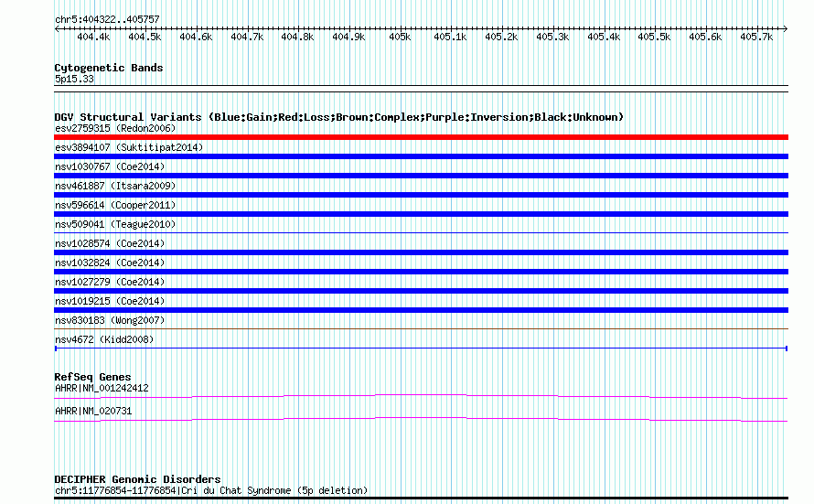Open variant nsv1019215 (Coe2014) label

click(x=110, y=301)
